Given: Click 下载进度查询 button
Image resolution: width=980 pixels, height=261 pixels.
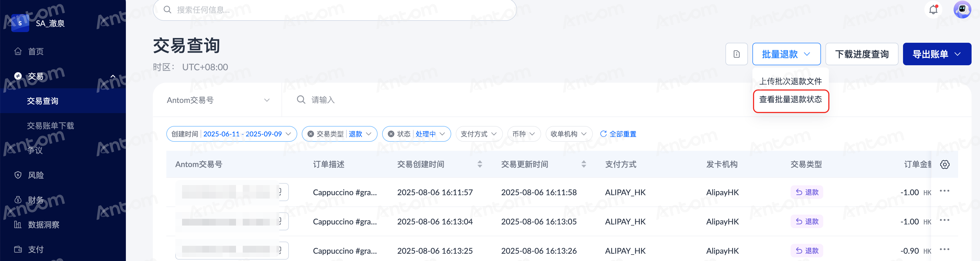Looking at the screenshot, I should [x=862, y=54].
